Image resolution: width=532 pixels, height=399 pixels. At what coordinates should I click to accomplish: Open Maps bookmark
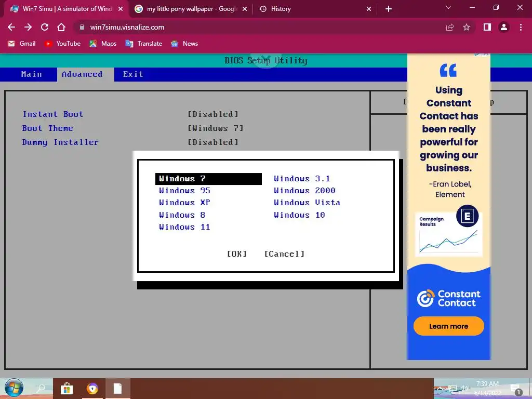pyautogui.click(x=103, y=44)
